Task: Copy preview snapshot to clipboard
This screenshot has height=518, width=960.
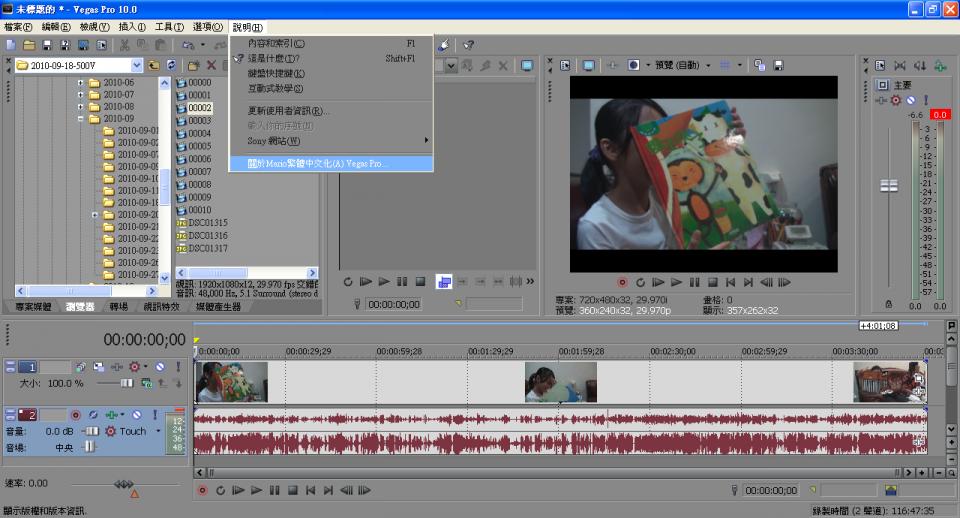Action: click(759, 65)
